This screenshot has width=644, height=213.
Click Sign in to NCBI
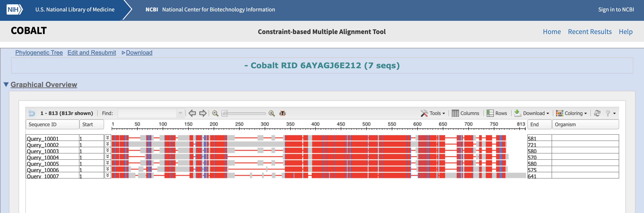click(x=616, y=9)
